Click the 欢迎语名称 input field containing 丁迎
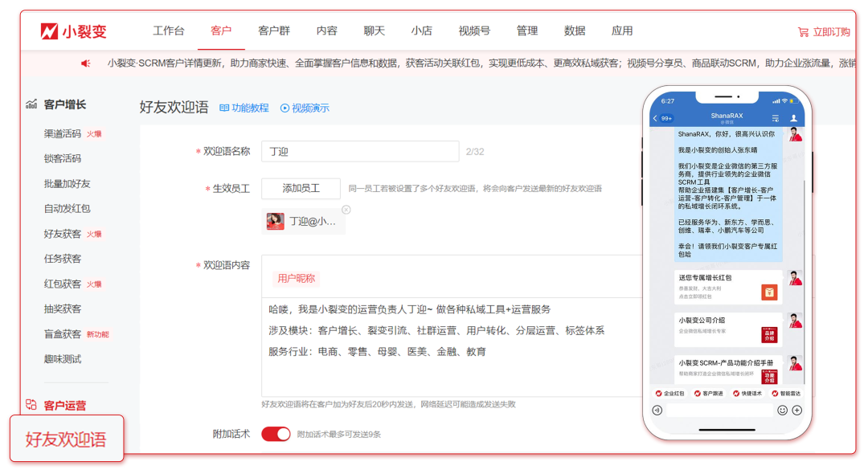Viewport: 868px width, 474px height. coord(361,151)
